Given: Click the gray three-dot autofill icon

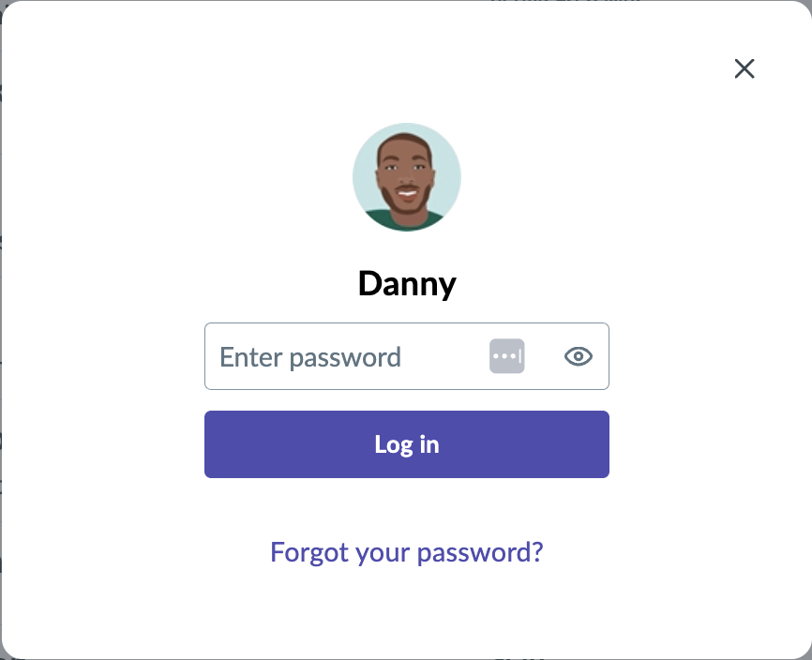Looking at the screenshot, I should tap(506, 356).
